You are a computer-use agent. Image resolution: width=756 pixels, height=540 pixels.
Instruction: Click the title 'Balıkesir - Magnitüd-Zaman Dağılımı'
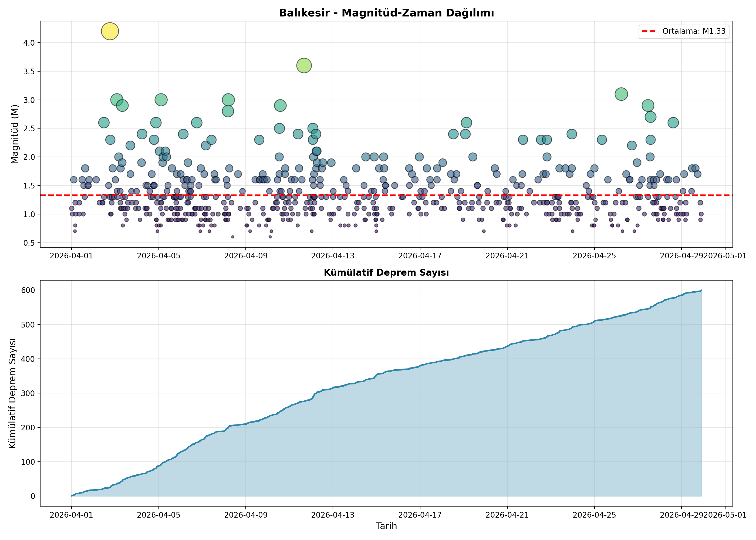coord(386,13)
